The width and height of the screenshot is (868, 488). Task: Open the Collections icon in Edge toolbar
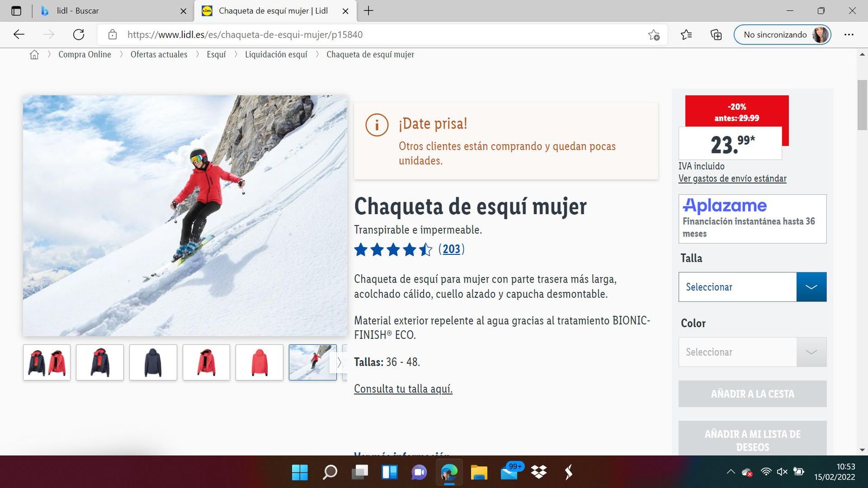[x=716, y=34]
